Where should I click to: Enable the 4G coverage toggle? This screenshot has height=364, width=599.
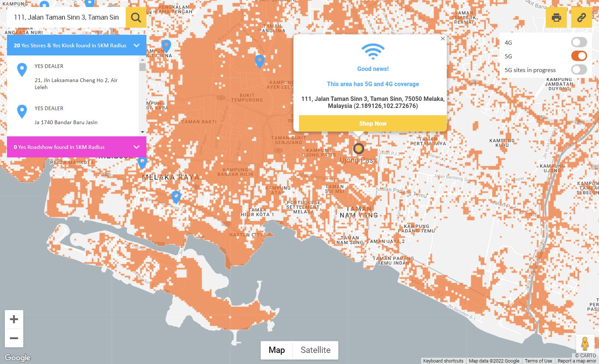(x=578, y=42)
